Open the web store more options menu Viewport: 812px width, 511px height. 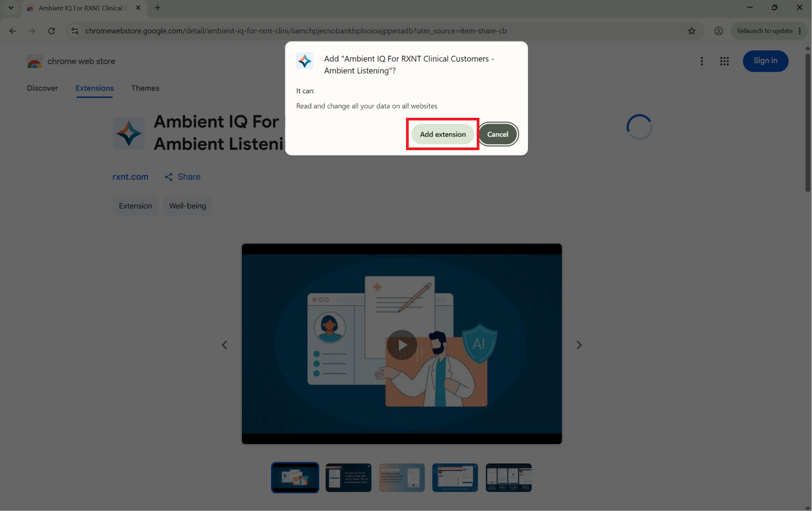click(x=702, y=61)
